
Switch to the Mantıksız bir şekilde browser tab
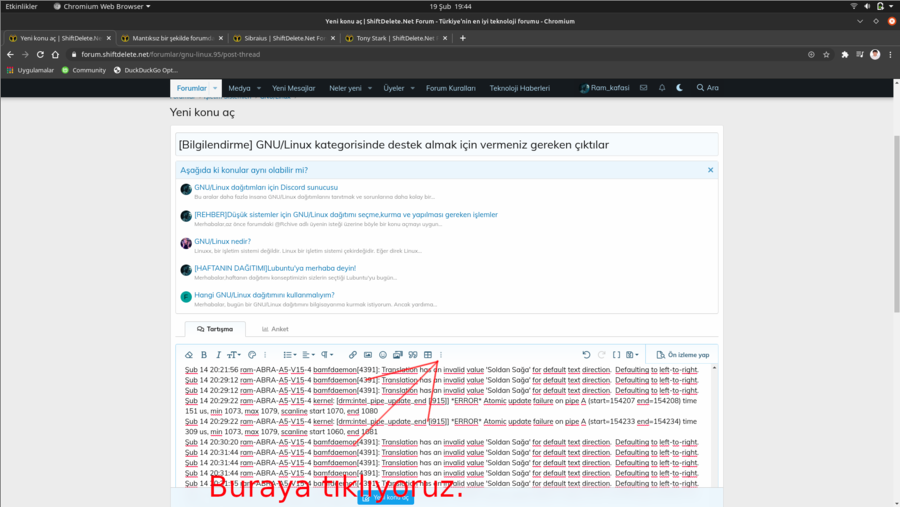coord(172,38)
